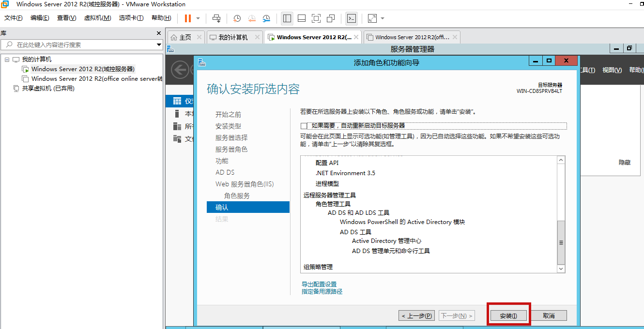
Task: Close the 库 library panel
Action: click(x=158, y=33)
